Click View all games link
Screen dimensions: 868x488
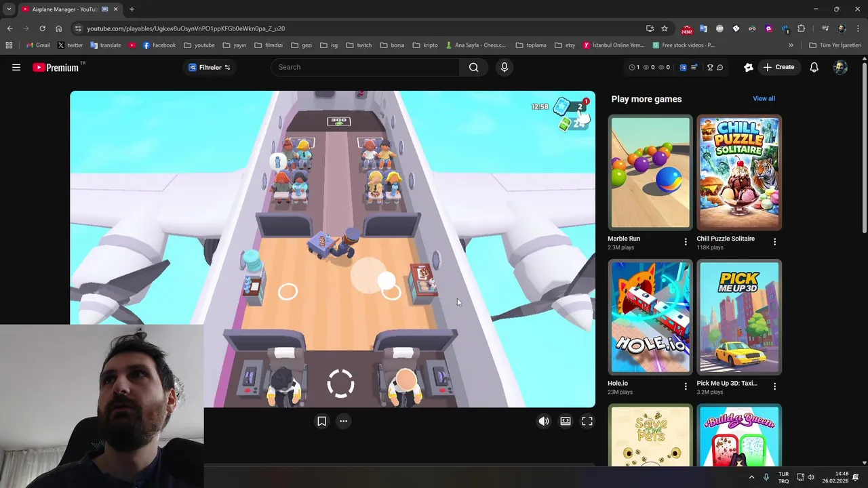(x=764, y=98)
